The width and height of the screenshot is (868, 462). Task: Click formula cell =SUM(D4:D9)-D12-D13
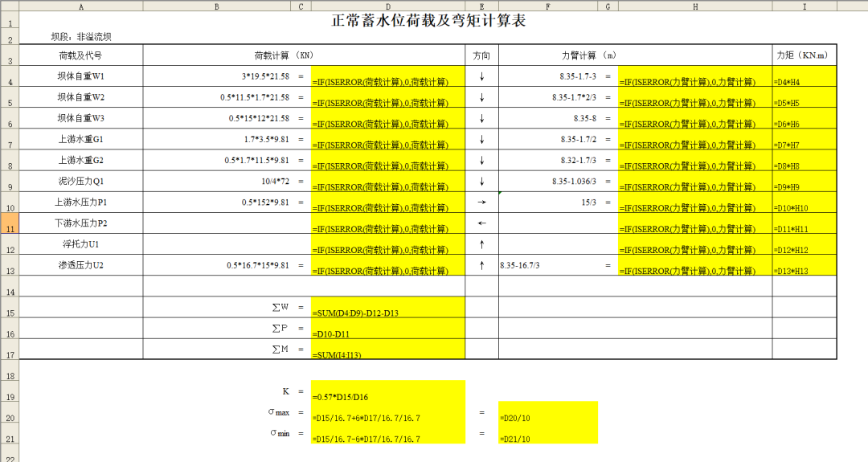pos(388,307)
